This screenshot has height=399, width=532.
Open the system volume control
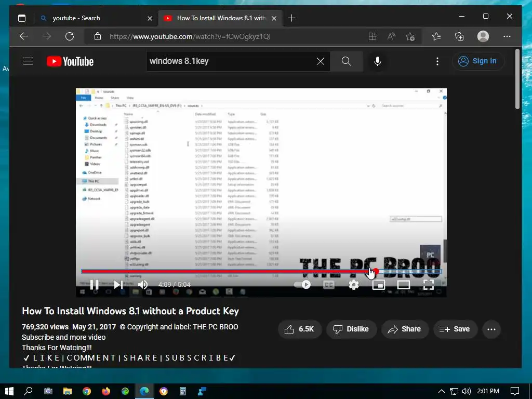coord(467,391)
